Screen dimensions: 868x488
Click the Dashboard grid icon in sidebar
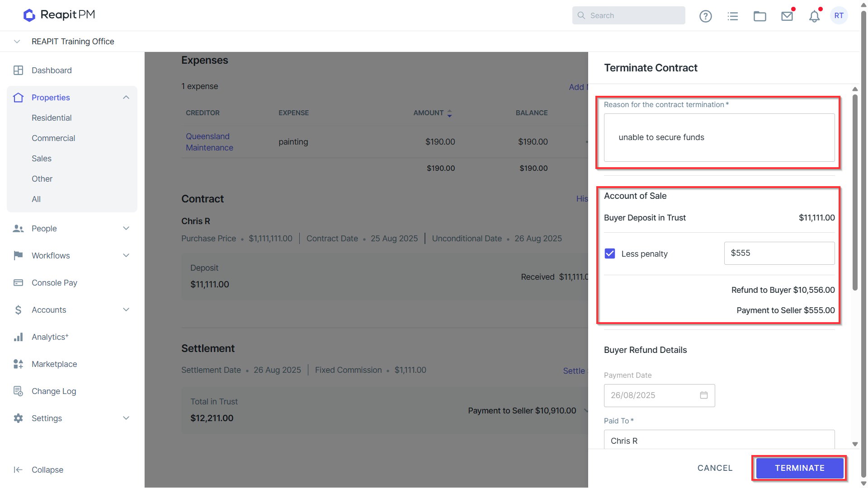[19, 70]
